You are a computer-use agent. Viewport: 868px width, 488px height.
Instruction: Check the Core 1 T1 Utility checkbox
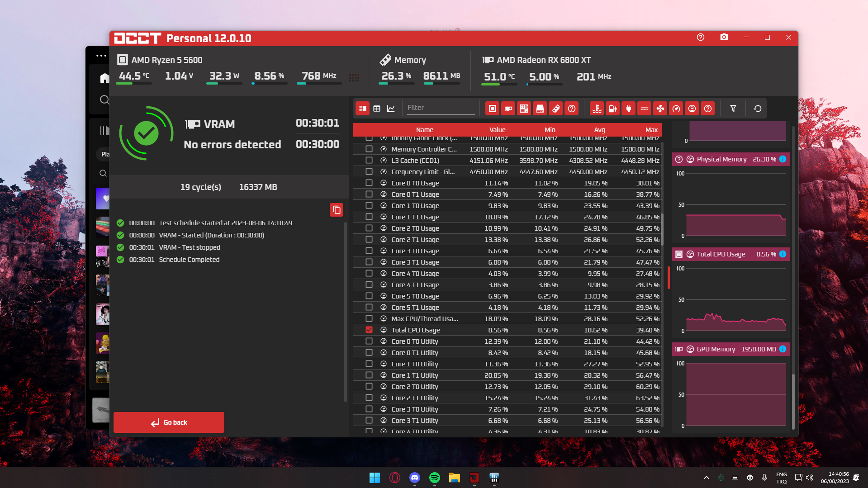point(369,375)
